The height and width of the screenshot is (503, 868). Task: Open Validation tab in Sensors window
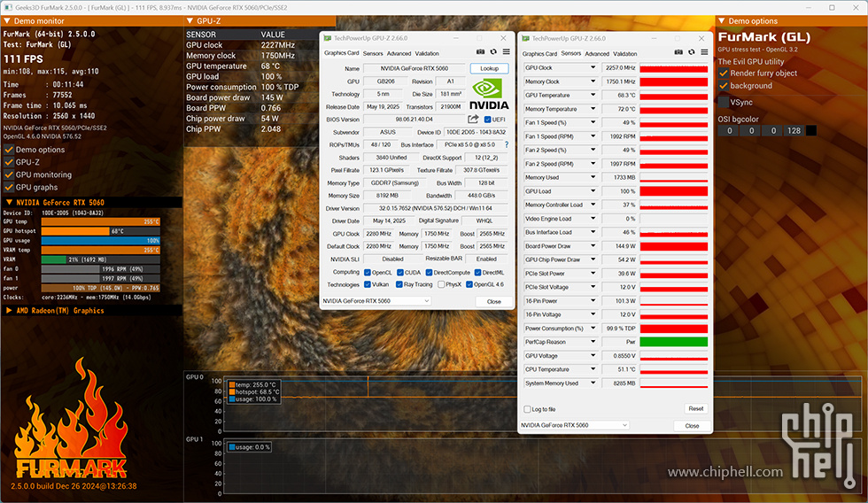pyautogui.click(x=625, y=54)
